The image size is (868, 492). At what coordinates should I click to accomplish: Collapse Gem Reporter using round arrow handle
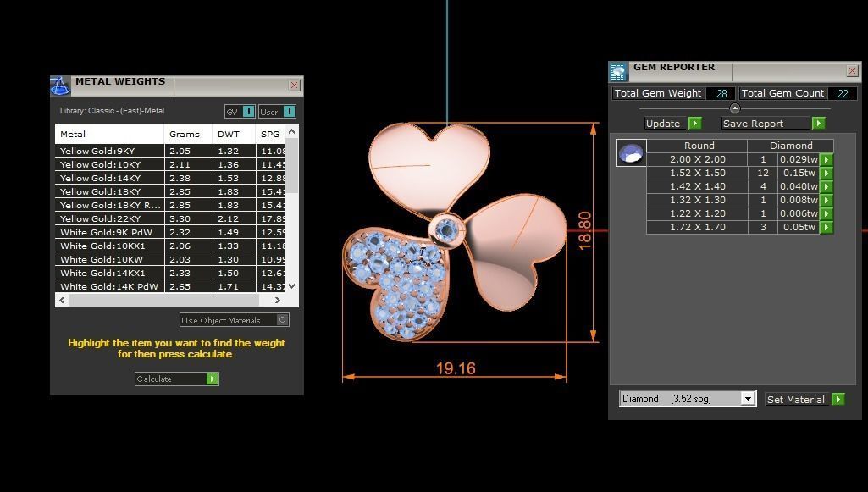[x=734, y=108]
